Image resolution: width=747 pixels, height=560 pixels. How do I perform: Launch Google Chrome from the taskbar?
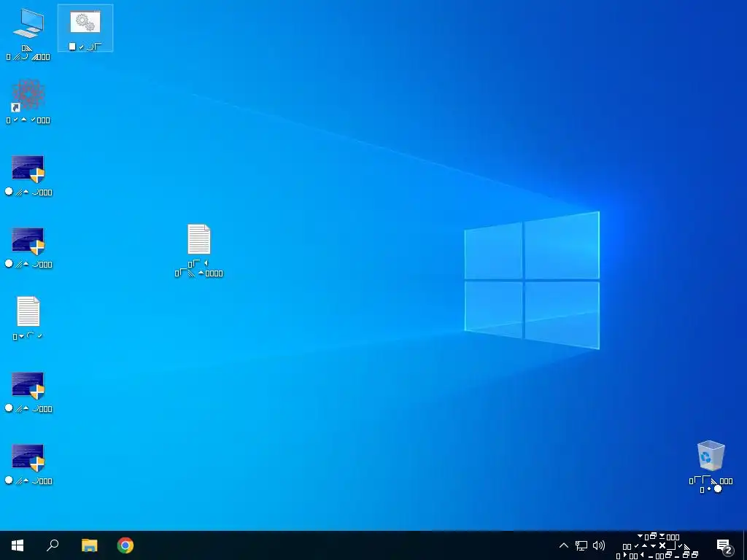click(x=125, y=545)
